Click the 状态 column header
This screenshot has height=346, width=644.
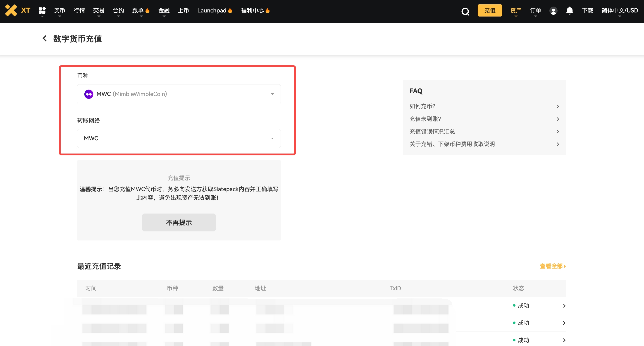point(518,288)
